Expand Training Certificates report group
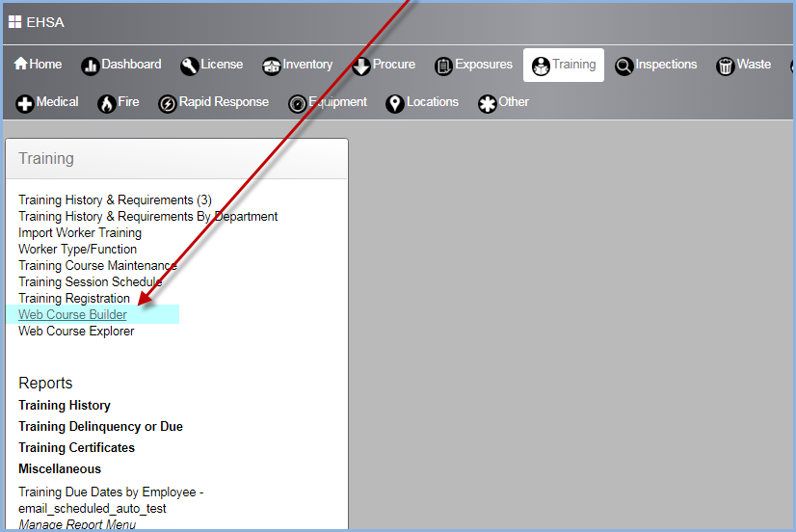 [x=77, y=448]
